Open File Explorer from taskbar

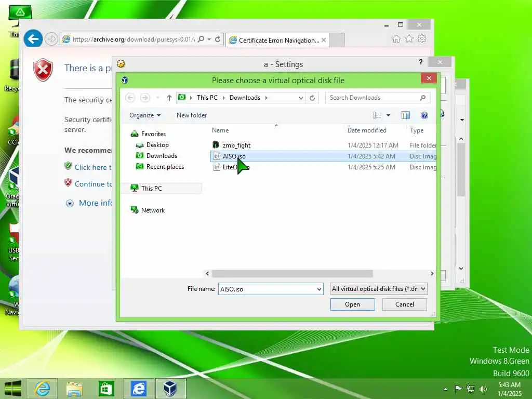pyautogui.click(x=74, y=389)
